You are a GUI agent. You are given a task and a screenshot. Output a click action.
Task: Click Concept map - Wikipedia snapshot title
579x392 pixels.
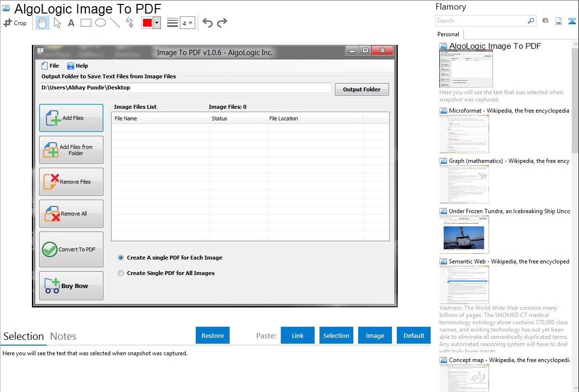509,360
